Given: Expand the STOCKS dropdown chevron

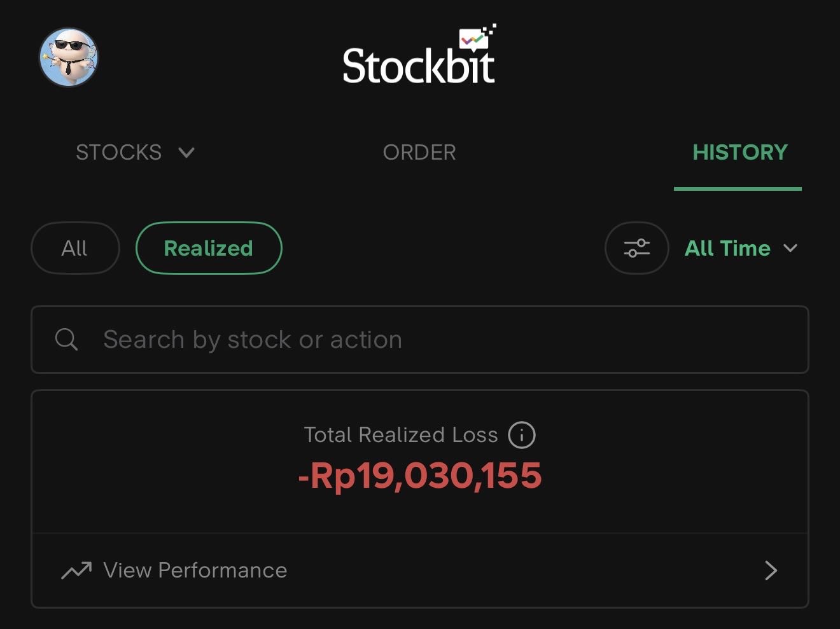Looking at the screenshot, I should click(x=186, y=153).
